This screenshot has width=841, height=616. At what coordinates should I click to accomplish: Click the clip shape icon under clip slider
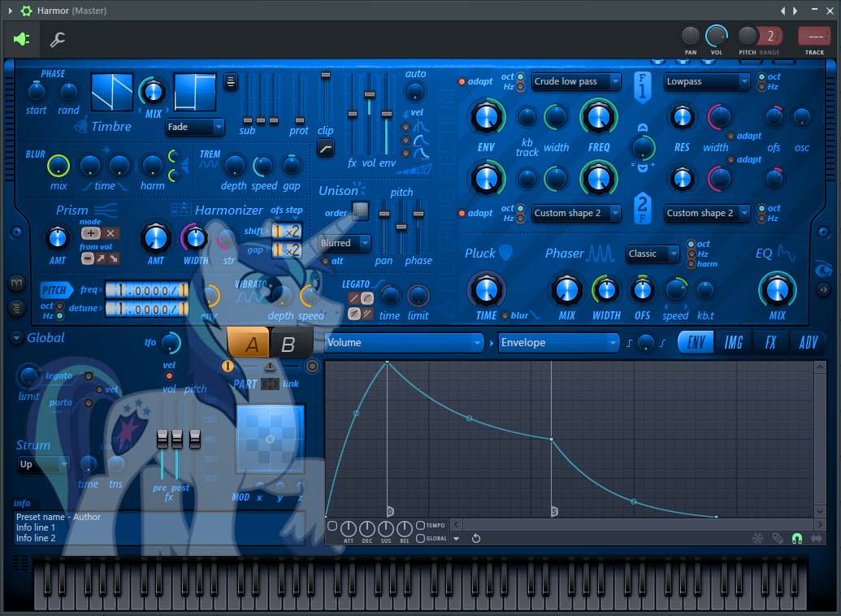326,148
